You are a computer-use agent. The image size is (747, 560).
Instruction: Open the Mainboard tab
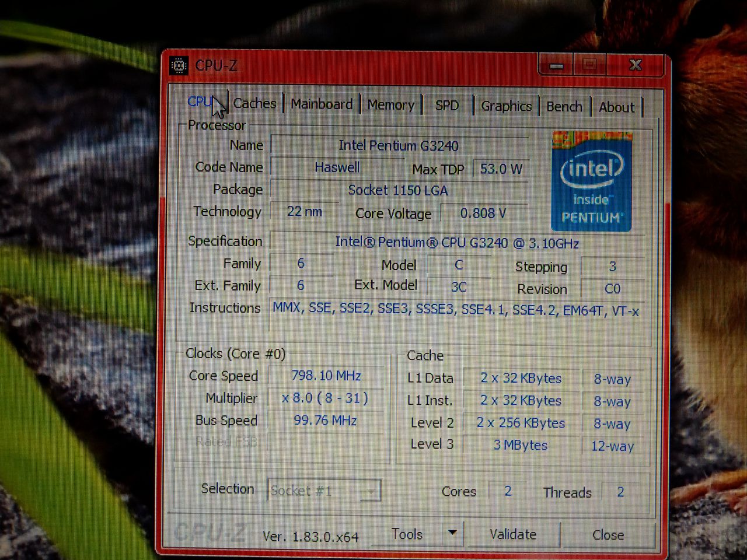pyautogui.click(x=322, y=104)
